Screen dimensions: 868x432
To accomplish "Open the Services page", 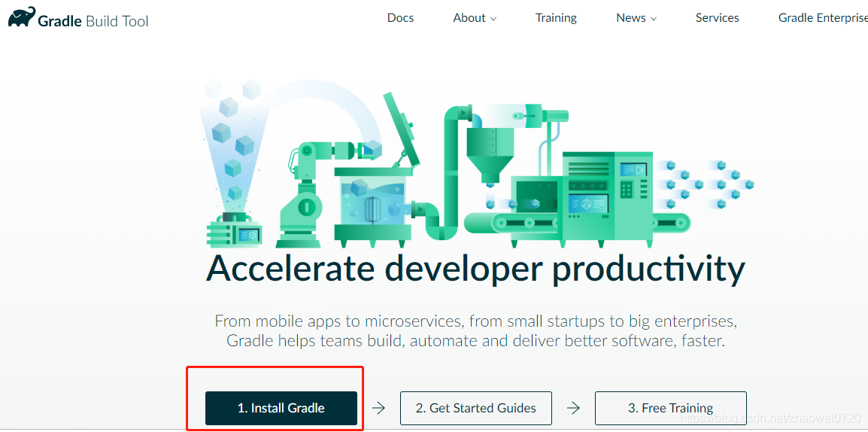I will click(717, 18).
